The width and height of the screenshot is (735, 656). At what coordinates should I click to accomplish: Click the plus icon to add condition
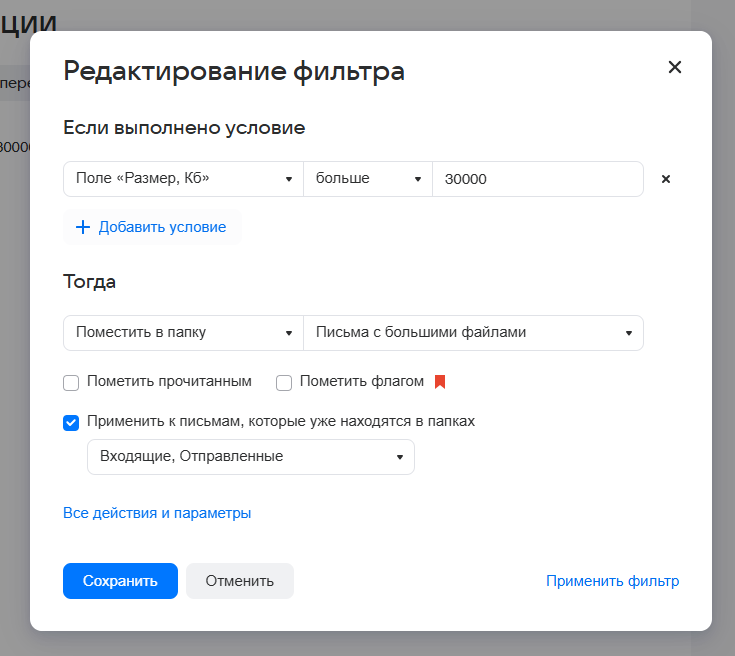tap(83, 227)
